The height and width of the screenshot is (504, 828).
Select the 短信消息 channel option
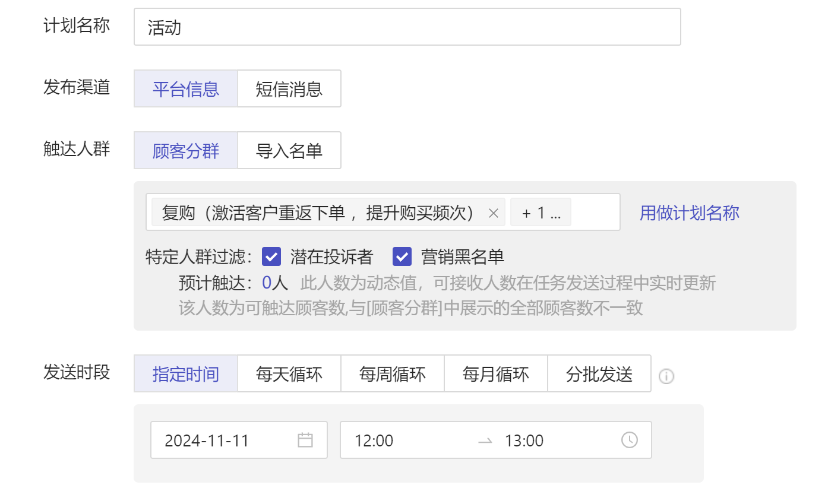point(289,88)
